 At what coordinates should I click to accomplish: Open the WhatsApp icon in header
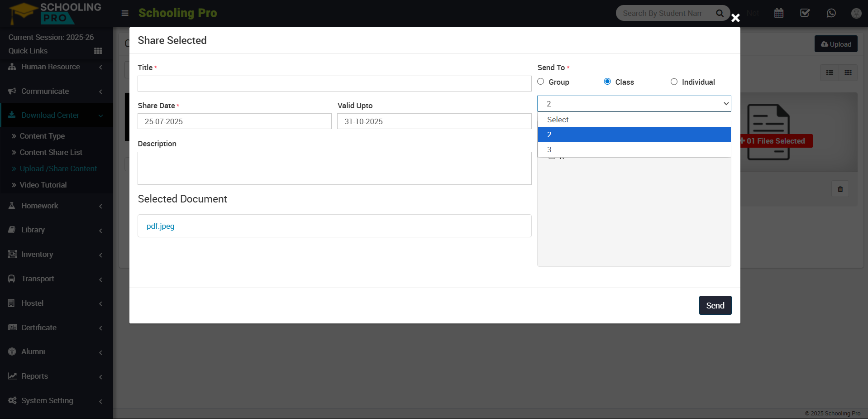click(831, 13)
